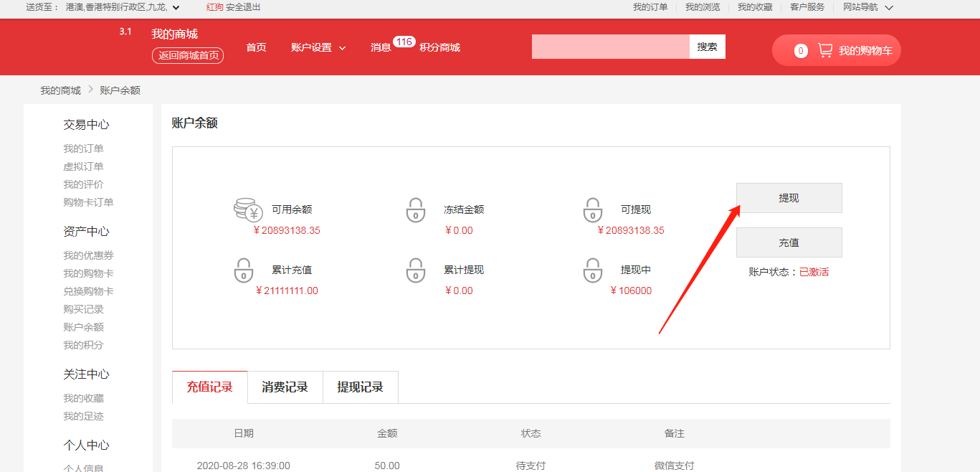Click the lock icon beside 累计提现

[x=416, y=270]
